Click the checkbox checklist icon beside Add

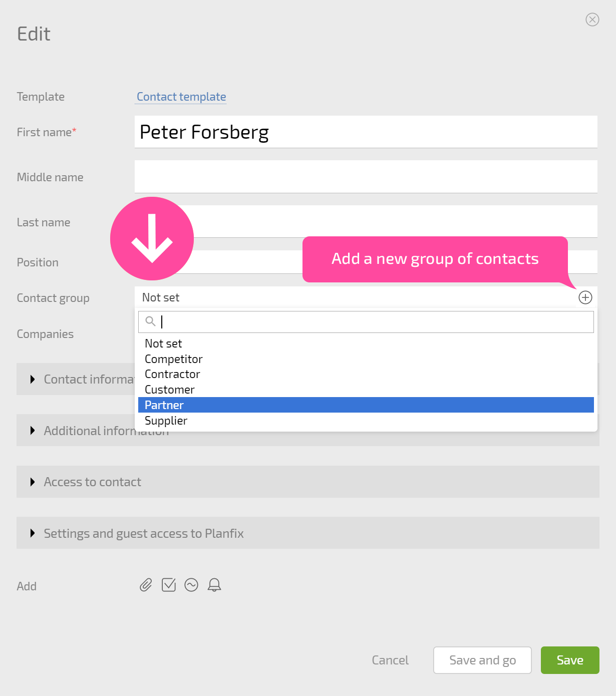[x=169, y=585]
